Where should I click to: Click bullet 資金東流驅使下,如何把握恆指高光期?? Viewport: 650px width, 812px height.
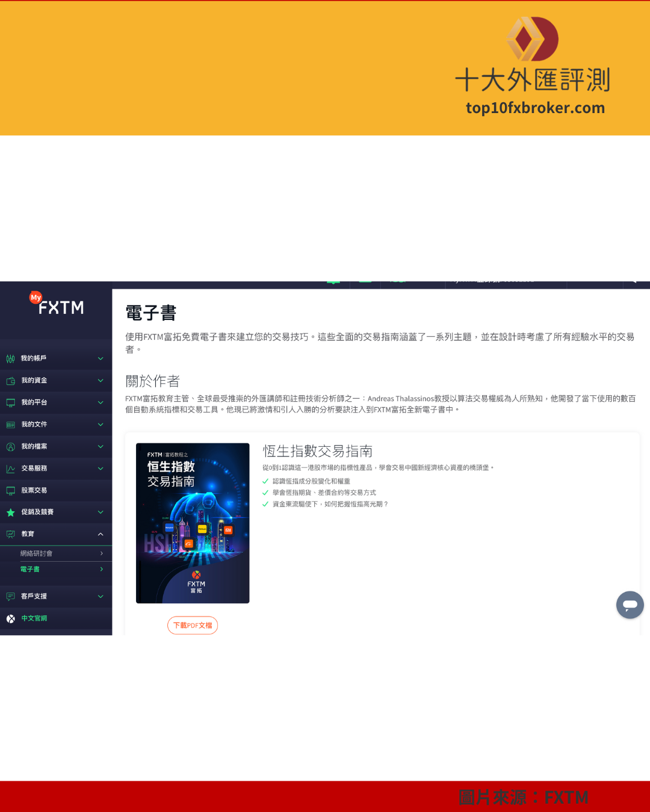(x=331, y=504)
